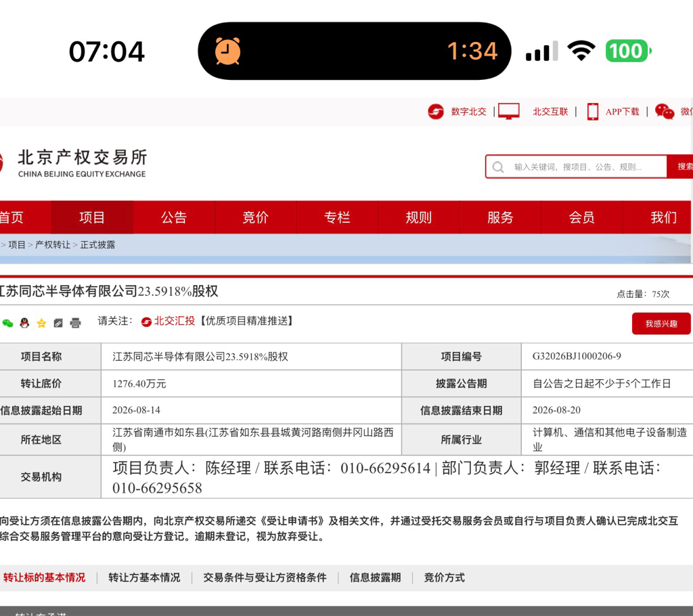
Task: Click 项目 in the breadcrumb trail
Action: (x=17, y=244)
